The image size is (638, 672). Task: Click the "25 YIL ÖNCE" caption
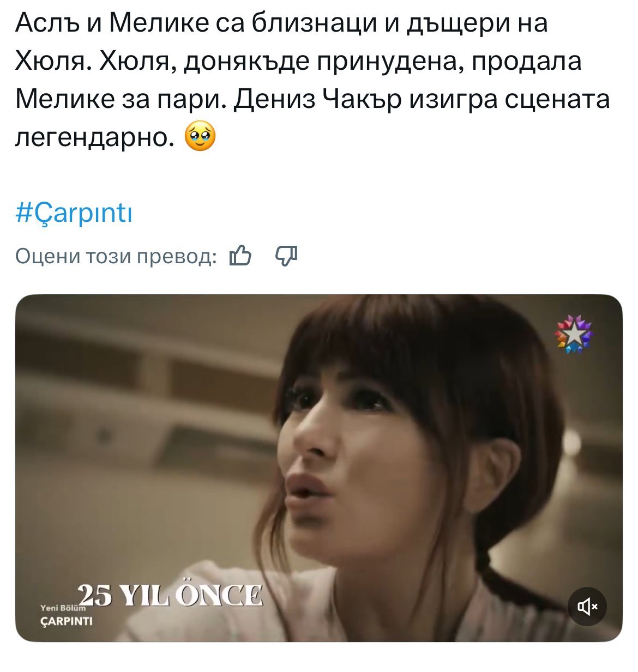(170, 595)
